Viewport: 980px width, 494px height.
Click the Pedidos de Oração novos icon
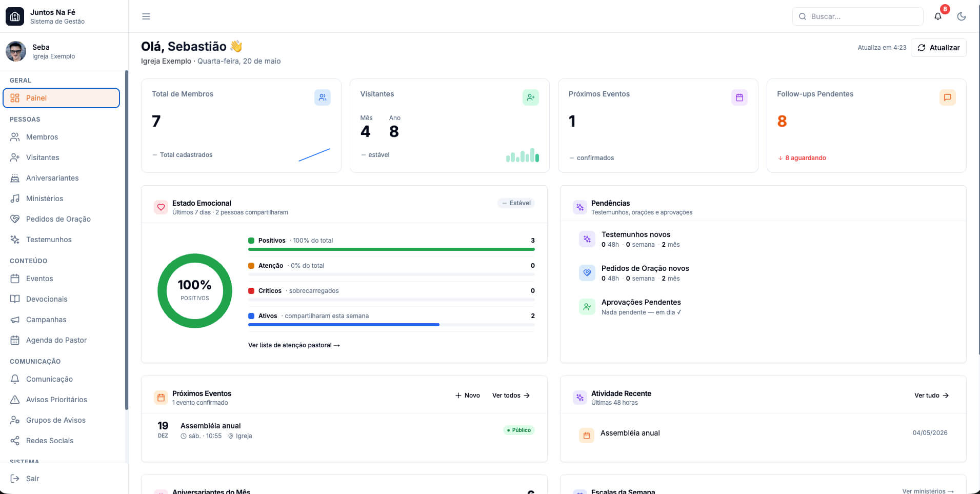(x=587, y=273)
